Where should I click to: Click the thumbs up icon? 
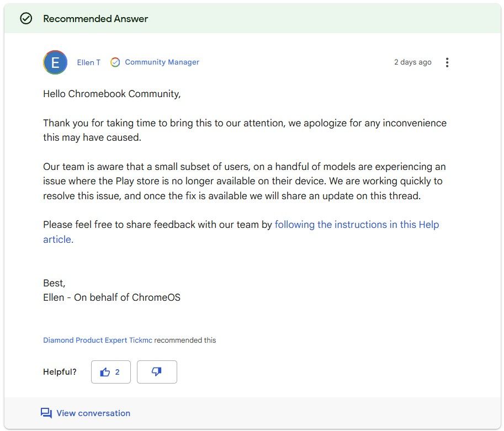click(x=105, y=372)
